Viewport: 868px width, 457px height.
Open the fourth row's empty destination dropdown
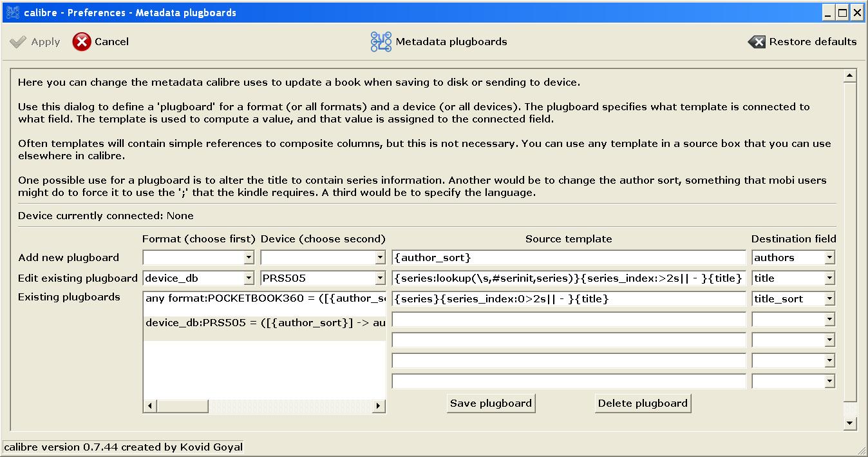click(x=829, y=320)
